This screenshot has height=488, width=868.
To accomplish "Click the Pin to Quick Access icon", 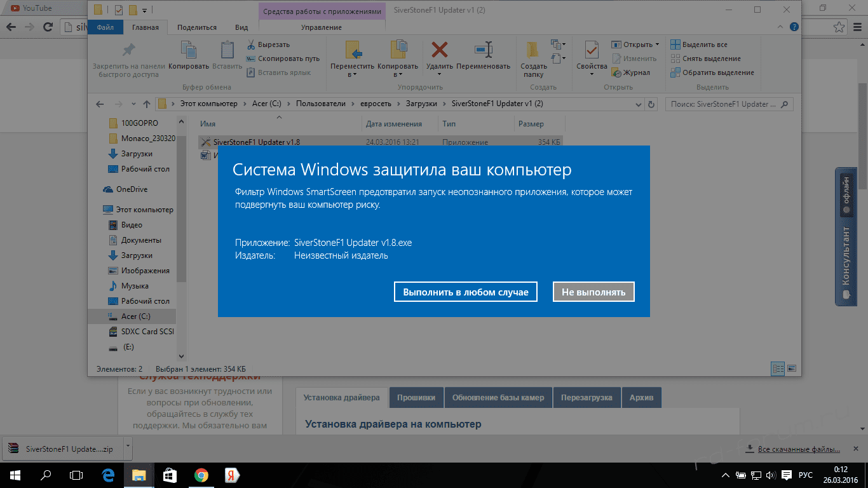I will pos(129,50).
